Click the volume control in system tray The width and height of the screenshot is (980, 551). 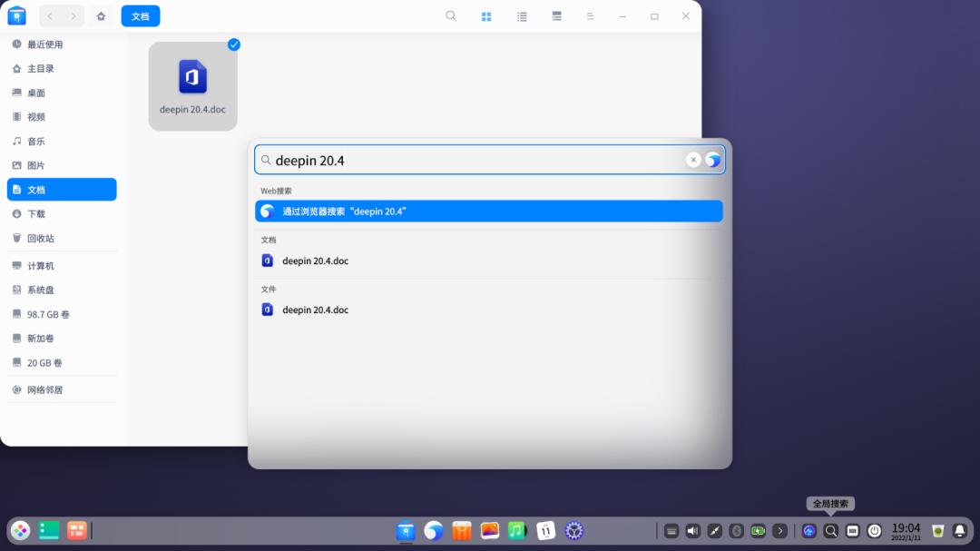click(692, 531)
